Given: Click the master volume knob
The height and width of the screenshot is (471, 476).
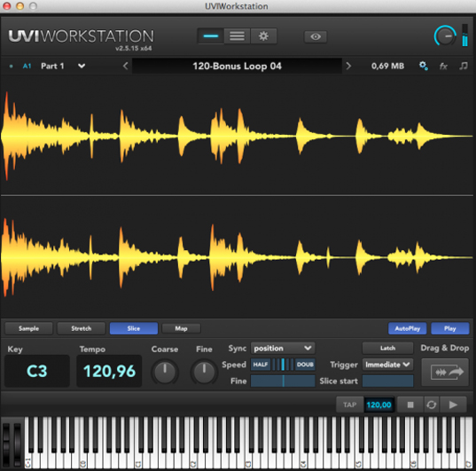Looking at the screenshot, I should 445,35.
